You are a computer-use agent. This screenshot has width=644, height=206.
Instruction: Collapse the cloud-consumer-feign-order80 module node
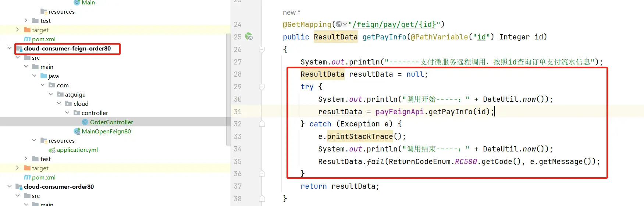point(10,48)
